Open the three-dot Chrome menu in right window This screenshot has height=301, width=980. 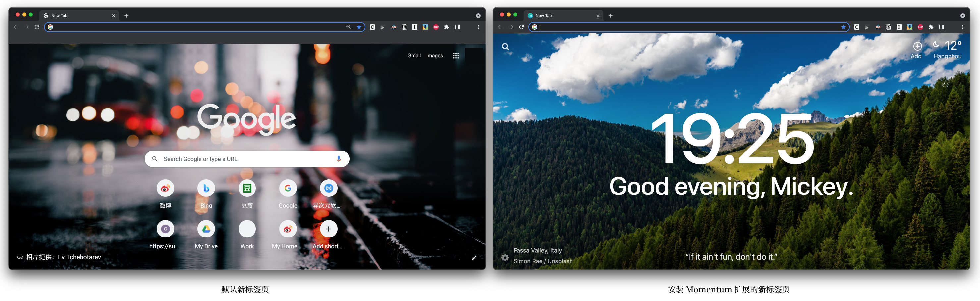pos(962,27)
